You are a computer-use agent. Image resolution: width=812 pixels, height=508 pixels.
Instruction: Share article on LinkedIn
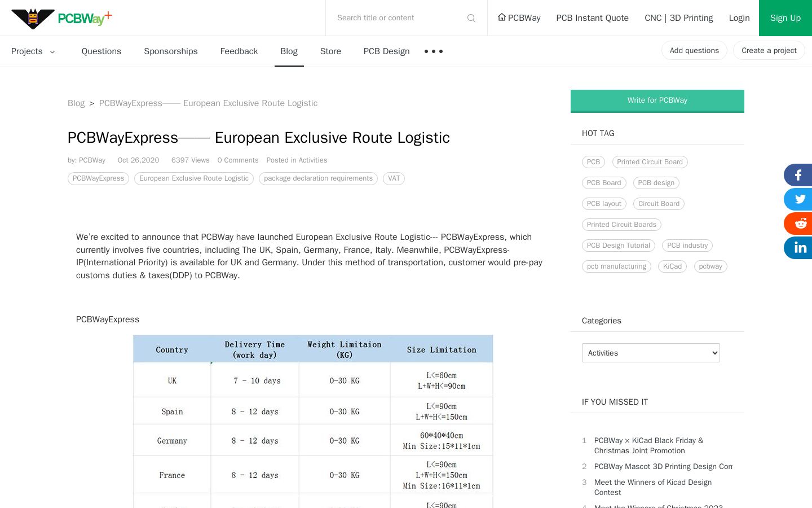(798, 248)
